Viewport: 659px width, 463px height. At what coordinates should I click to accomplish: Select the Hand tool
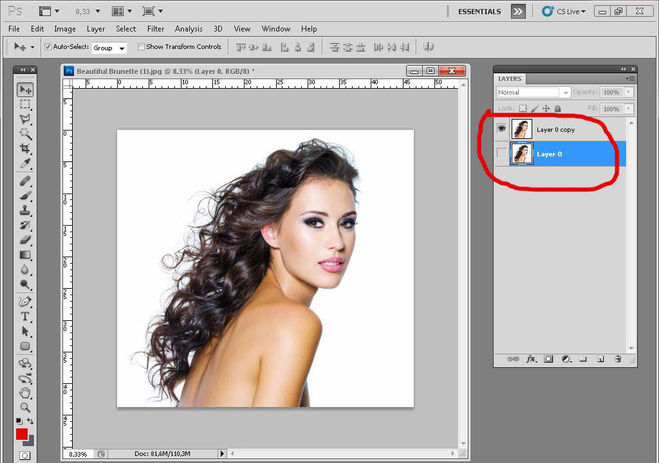point(25,392)
